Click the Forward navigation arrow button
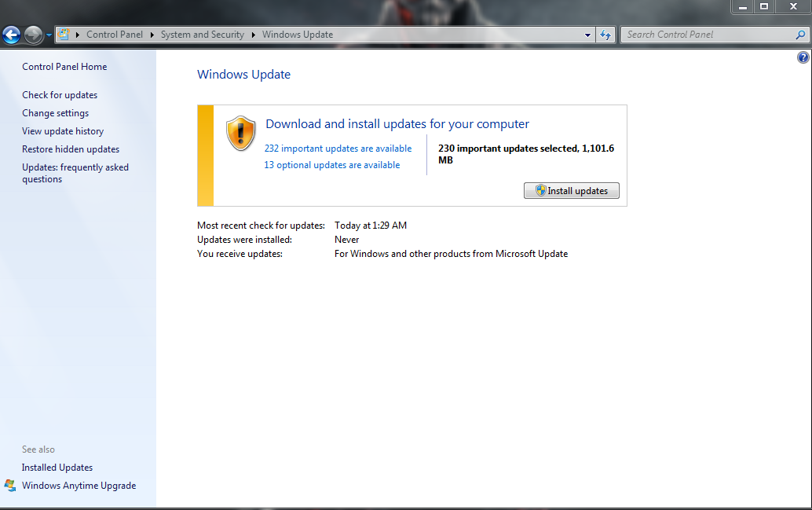The height and width of the screenshot is (510, 812). pyautogui.click(x=33, y=35)
